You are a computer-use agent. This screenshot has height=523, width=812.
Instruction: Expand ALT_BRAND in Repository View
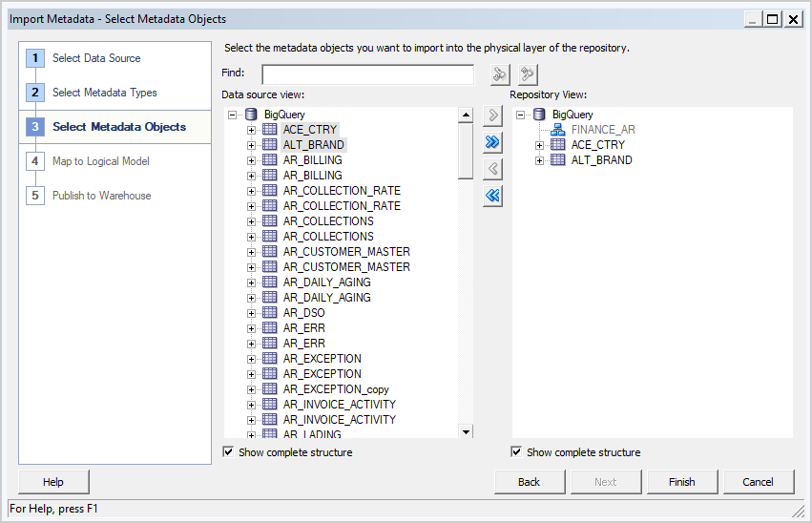[x=540, y=160]
